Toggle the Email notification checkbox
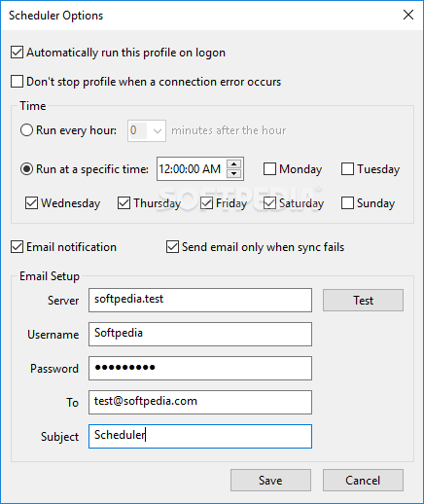The image size is (424, 504). 17,247
